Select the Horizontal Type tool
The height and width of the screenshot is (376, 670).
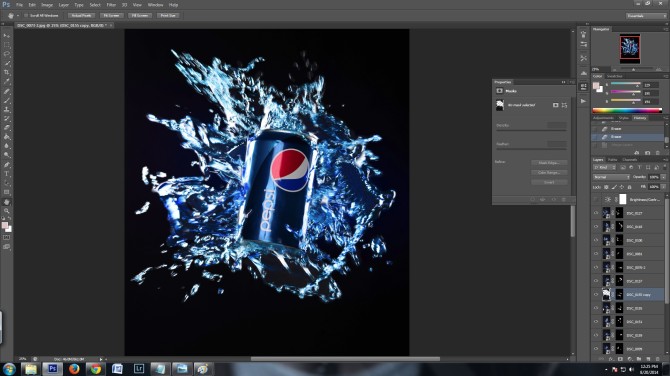pyautogui.click(x=6, y=174)
